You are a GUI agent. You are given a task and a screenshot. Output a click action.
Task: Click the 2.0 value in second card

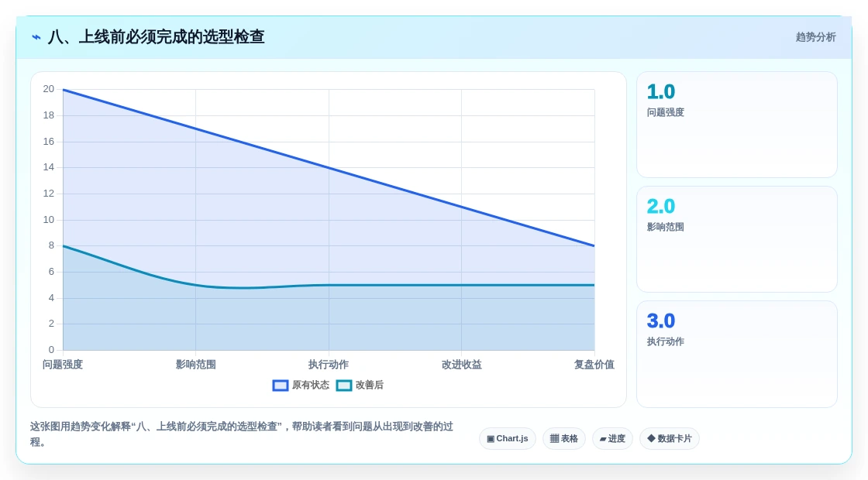[x=661, y=206]
